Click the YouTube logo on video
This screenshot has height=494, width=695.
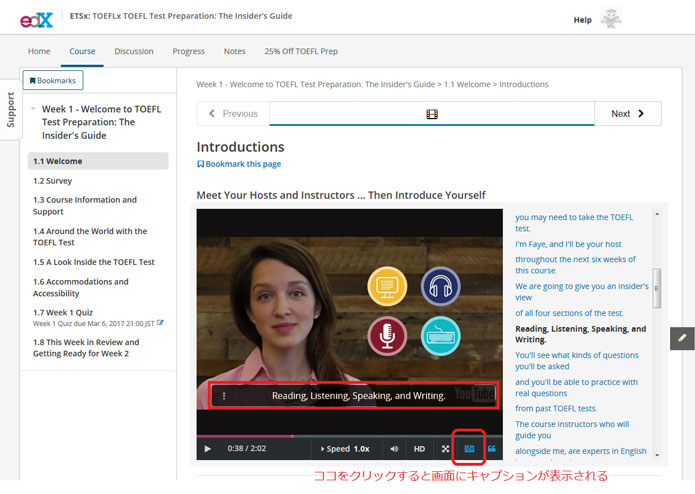point(475,393)
